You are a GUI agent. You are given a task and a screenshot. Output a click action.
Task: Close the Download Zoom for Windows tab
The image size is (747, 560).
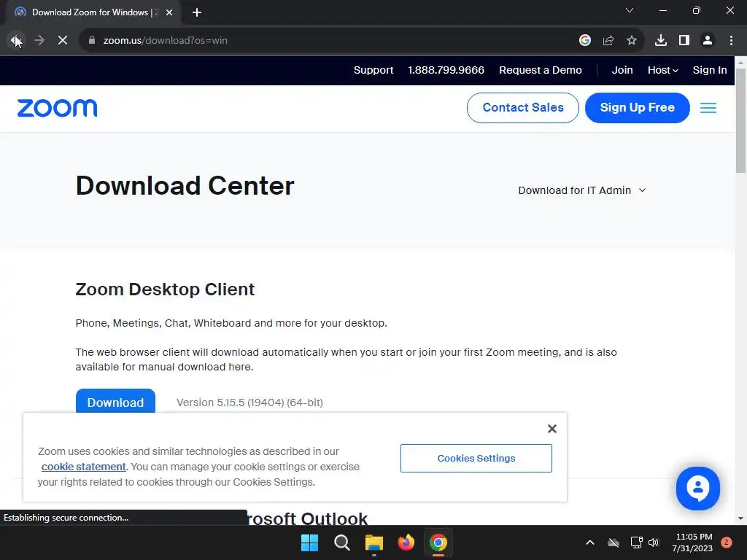pyautogui.click(x=169, y=12)
